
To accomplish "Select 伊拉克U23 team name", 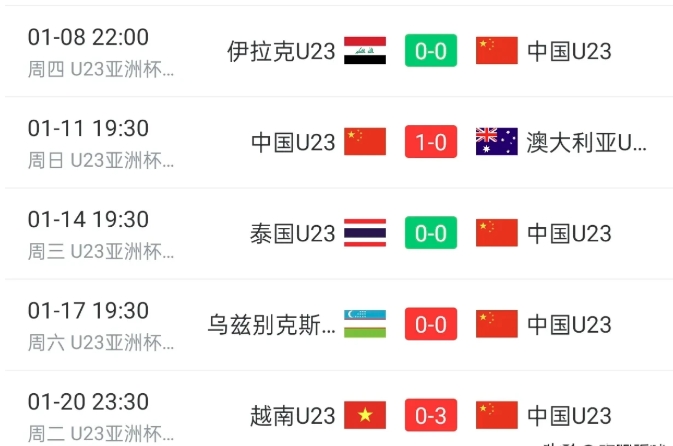I will [282, 51].
